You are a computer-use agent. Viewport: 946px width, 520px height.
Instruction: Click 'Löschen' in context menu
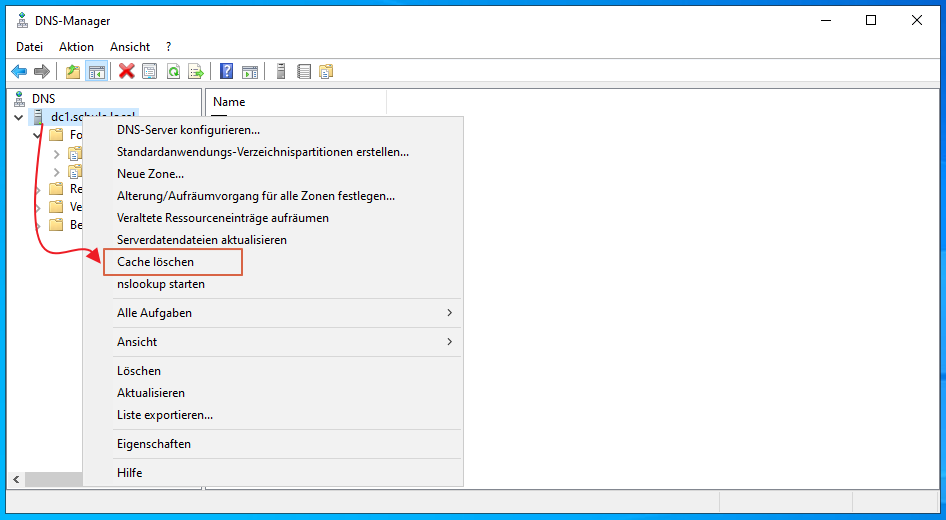tap(273, 371)
